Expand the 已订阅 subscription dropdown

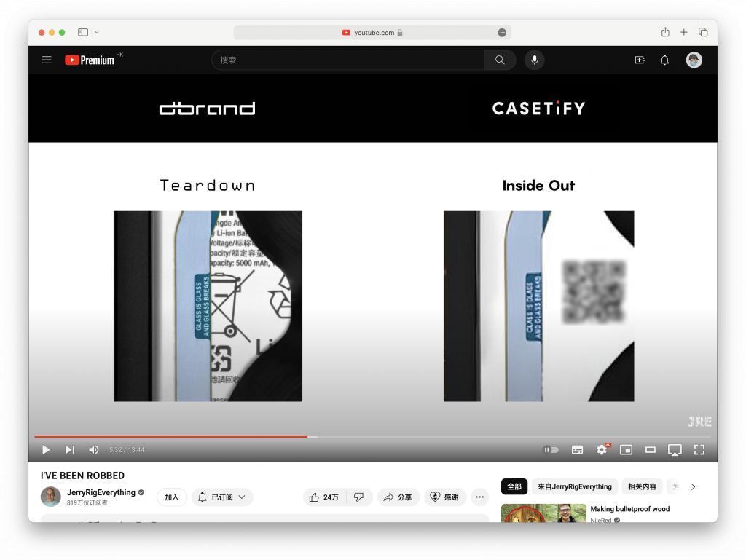coord(222,497)
